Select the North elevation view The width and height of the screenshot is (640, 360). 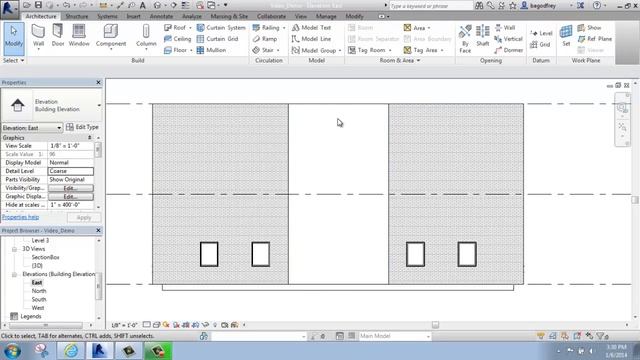point(39,291)
